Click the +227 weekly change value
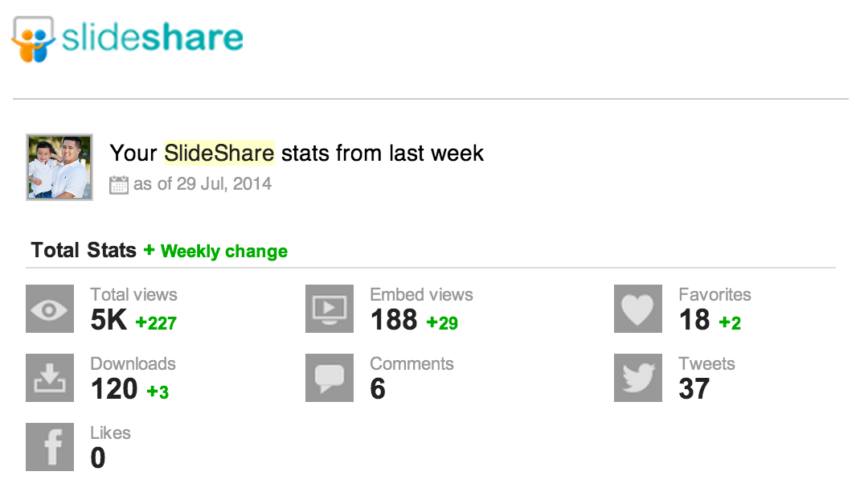Image resolution: width=868 pixels, height=492 pixels. (156, 323)
